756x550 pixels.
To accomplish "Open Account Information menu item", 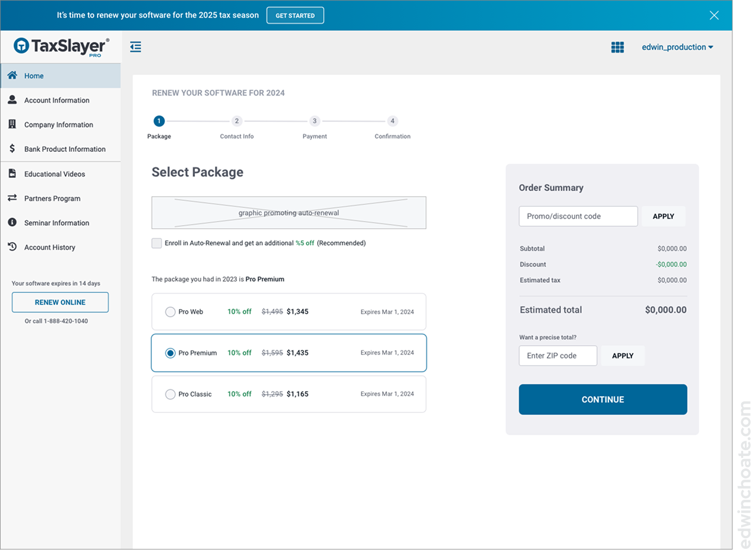I will click(x=60, y=100).
